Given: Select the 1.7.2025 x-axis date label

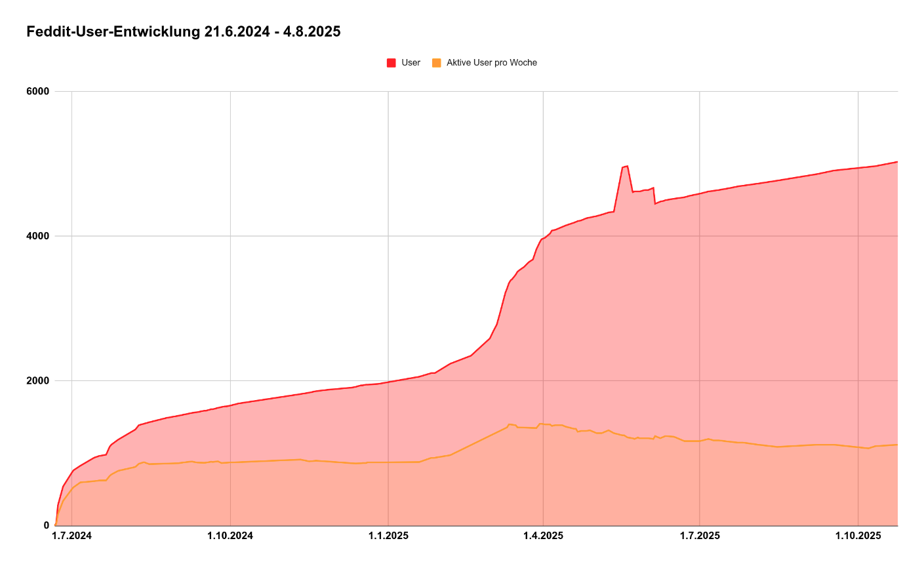Looking at the screenshot, I should (x=700, y=536).
